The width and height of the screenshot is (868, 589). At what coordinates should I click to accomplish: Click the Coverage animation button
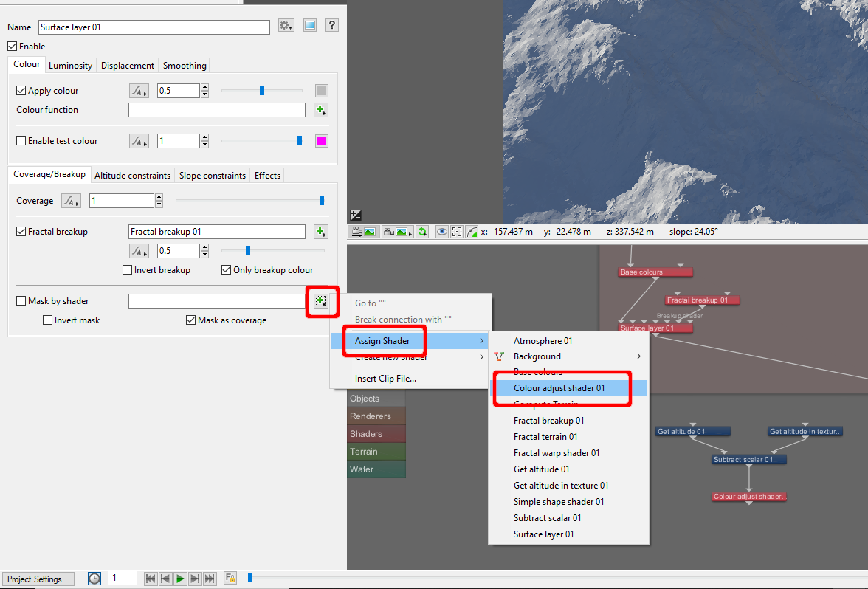pyautogui.click(x=71, y=201)
